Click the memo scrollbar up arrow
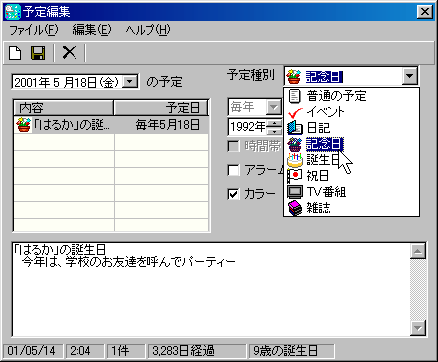Image resolution: width=438 pixels, height=362 pixels. [418, 251]
